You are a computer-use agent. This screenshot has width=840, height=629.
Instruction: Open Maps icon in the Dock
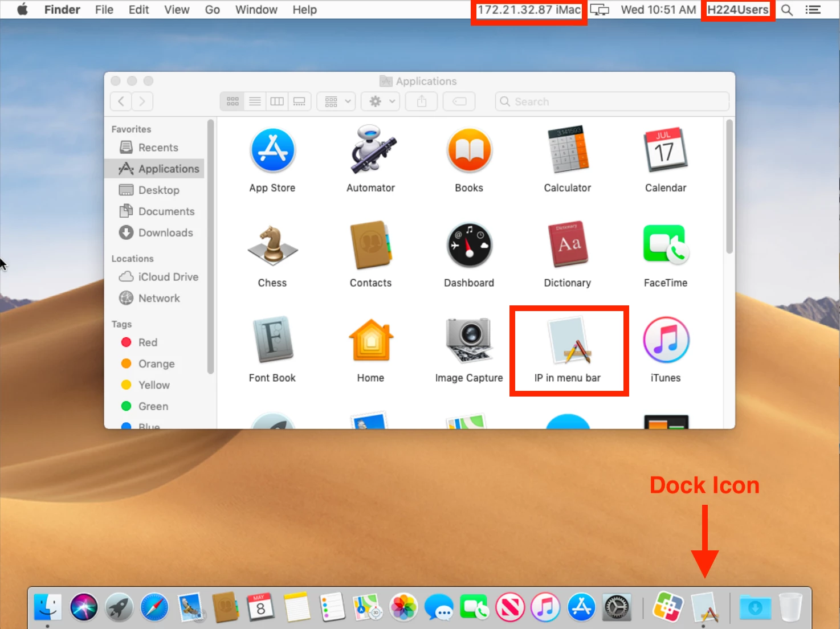pos(368,607)
